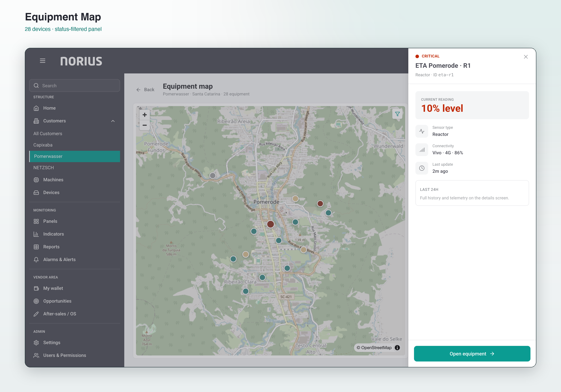Click the After-sales pencil icon

36,314
